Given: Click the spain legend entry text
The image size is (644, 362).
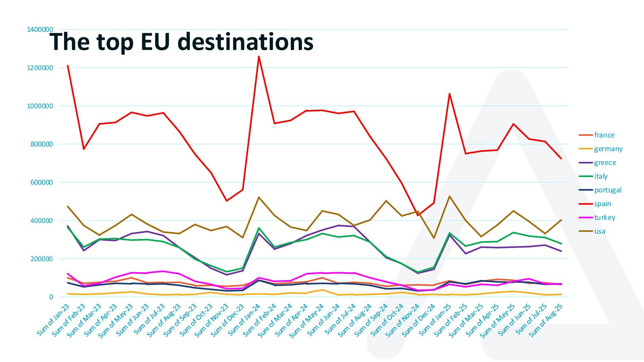Looking at the screenshot, I should [602, 204].
